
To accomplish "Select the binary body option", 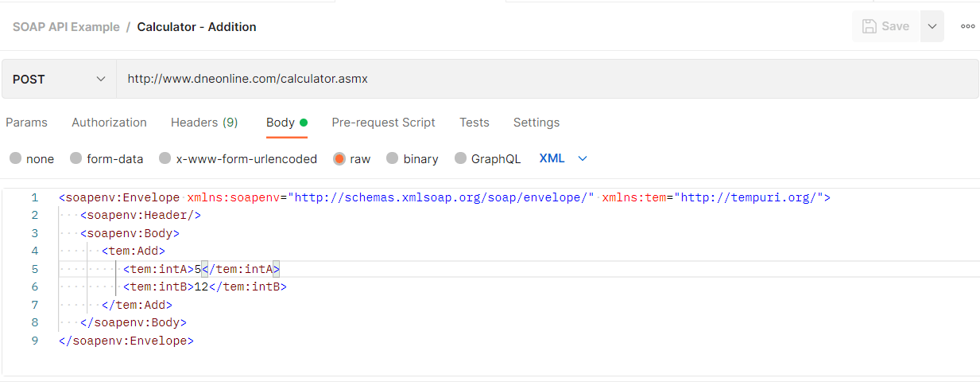I will click(x=413, y=158).
